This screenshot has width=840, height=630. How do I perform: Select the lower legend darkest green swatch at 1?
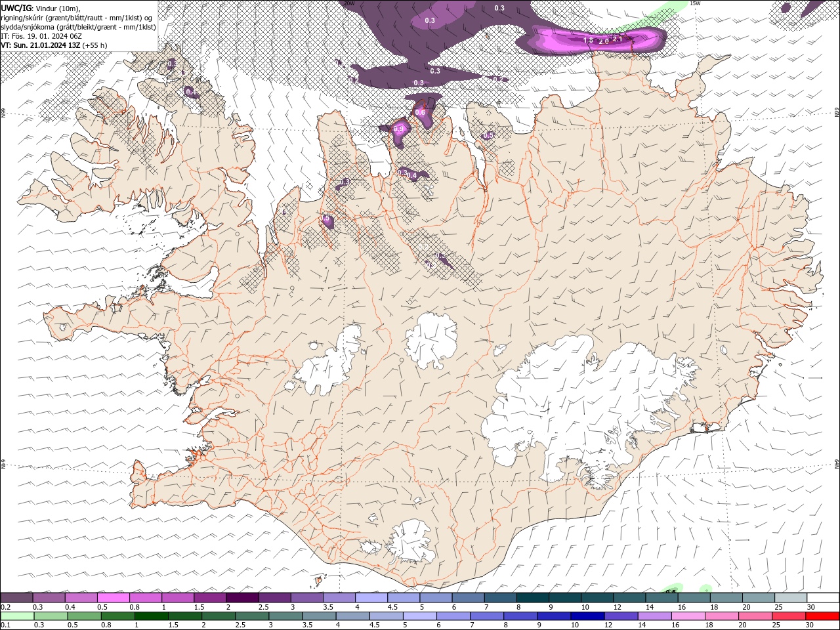click(x=151, y=616)
